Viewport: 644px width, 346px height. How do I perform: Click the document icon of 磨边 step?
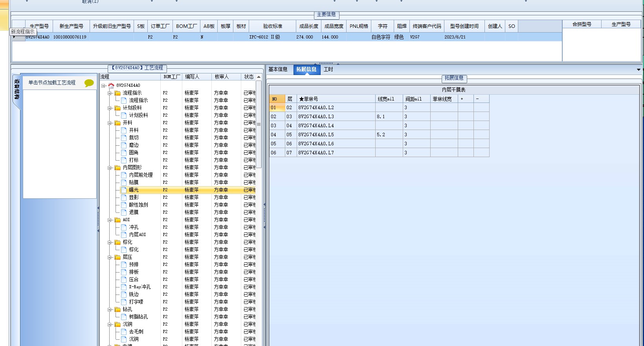pyautogui.click(x=124, y=145)
